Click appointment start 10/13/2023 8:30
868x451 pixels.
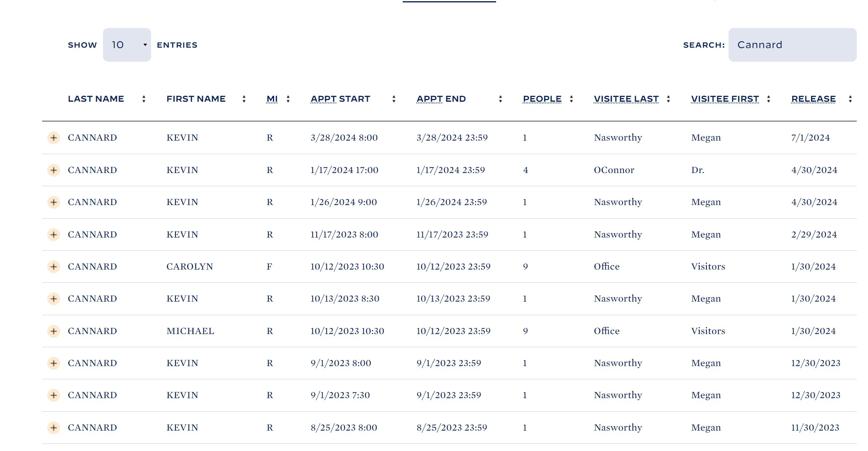point(345,299)
